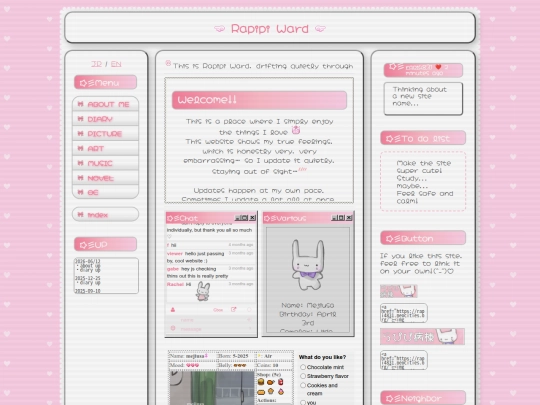The image size is (540, 405).
Task: Click the 'gabe' chat username
Action: pyautogui.click(x=173, y=269)
